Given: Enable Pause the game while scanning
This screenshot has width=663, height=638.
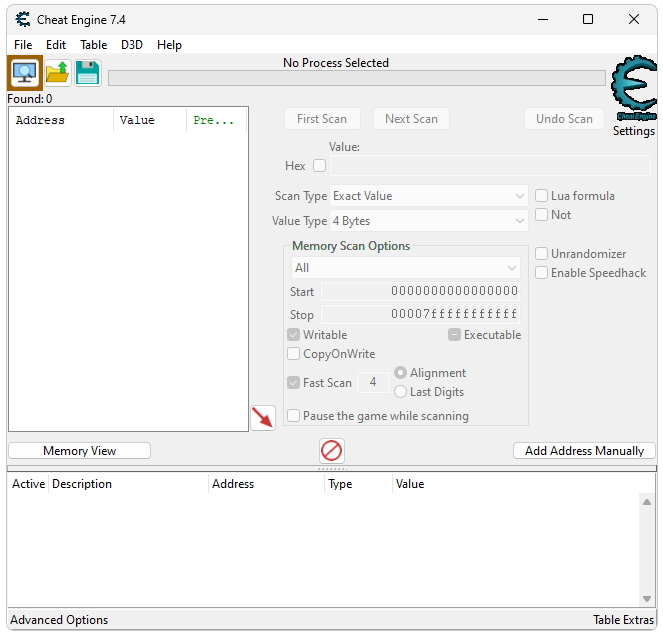Looking at the screenshot, I should tap(293, 415).
